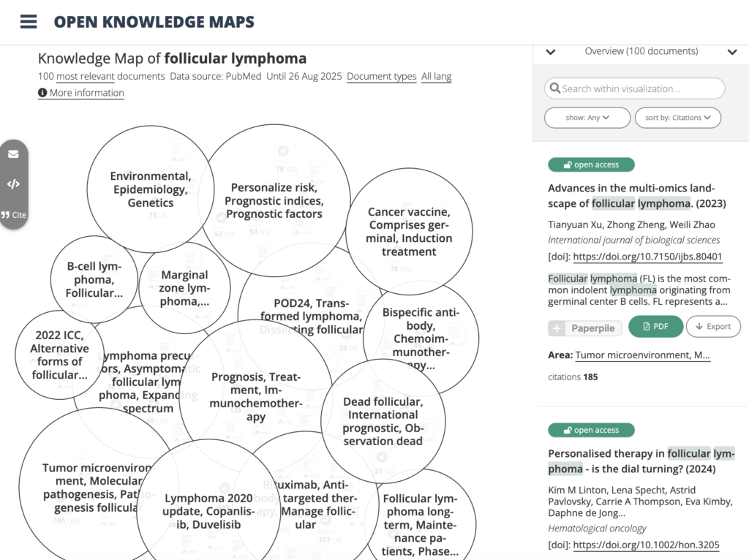Open the Document types link
The image size is (749, 560).
(381, 77)
